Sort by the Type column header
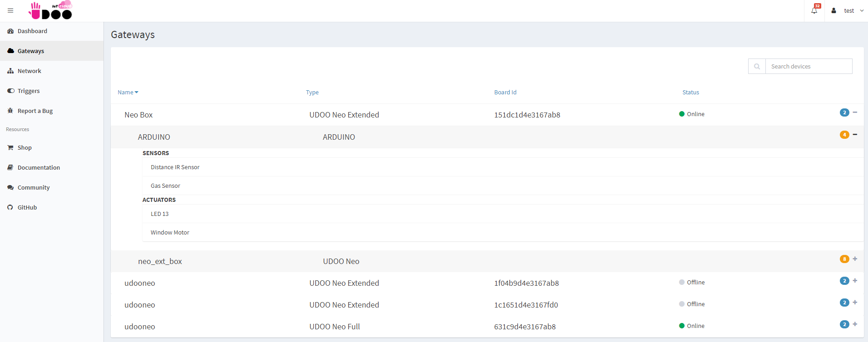Image resolution: width=868 pixels, height=342 pixels. click(x=312, y=92)
